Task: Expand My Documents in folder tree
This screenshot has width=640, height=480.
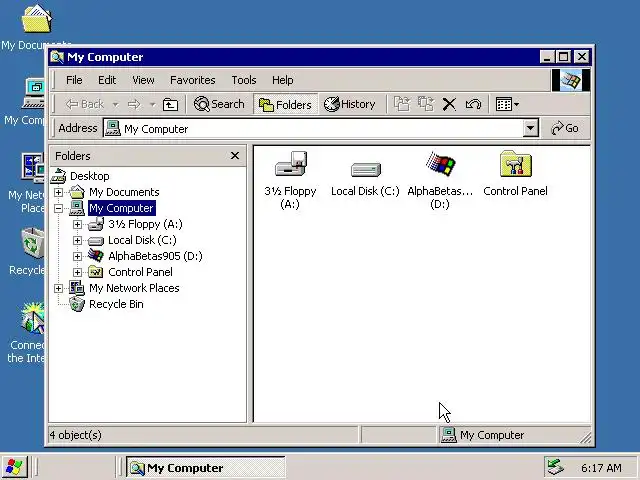Action: (x=58, y=192)
